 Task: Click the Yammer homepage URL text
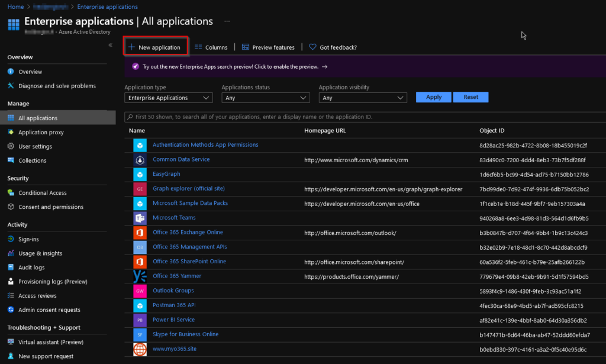pyautogui.click(x=352, y=276)
